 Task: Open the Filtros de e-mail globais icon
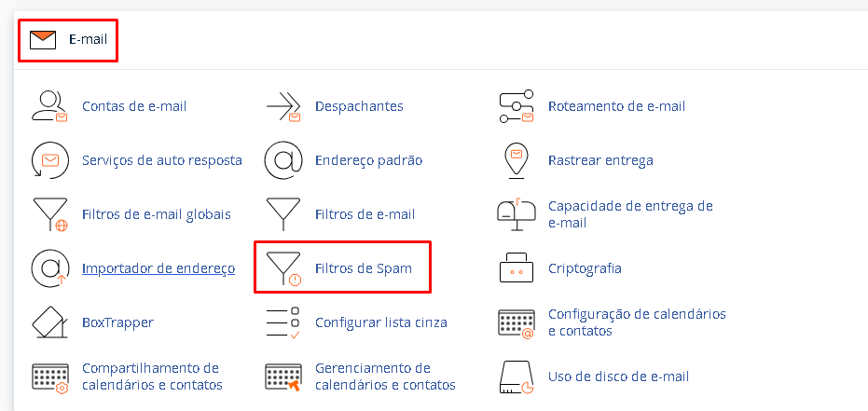[49, 214]
